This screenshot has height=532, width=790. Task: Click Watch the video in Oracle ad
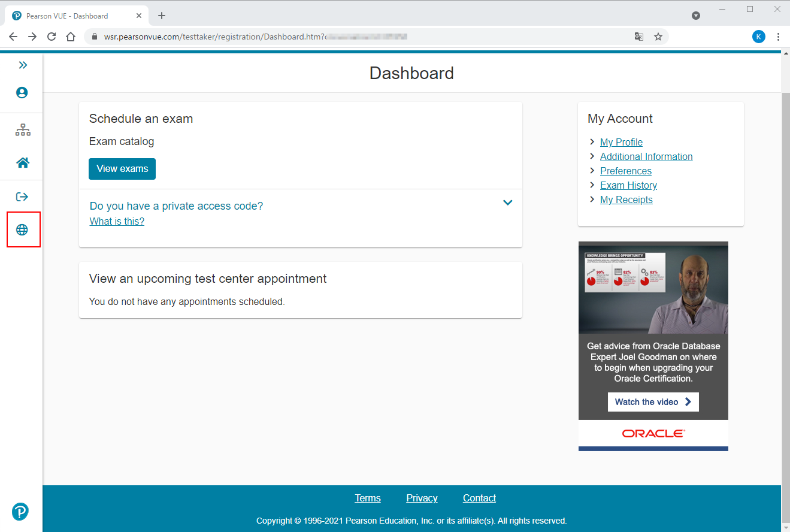click(x=653, y=402)
